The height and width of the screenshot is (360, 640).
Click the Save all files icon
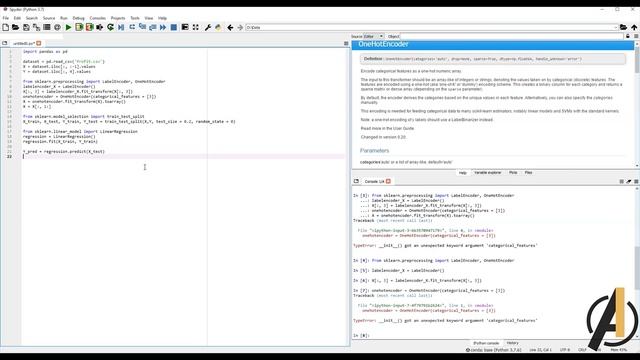coord(36,27)
